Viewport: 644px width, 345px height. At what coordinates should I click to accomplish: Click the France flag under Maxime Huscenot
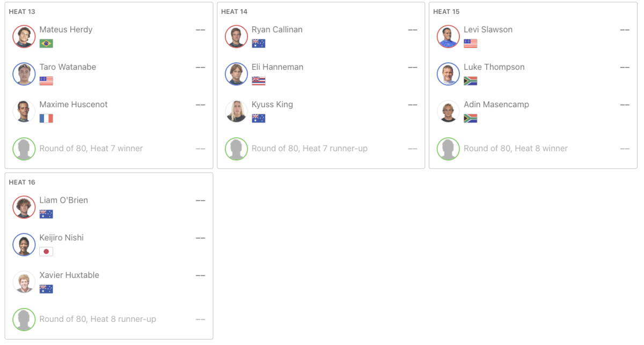(x=46, y=119)
